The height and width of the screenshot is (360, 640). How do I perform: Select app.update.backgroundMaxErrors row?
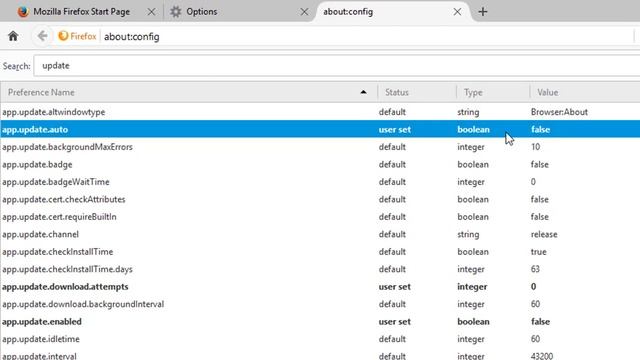pos(320,147)
